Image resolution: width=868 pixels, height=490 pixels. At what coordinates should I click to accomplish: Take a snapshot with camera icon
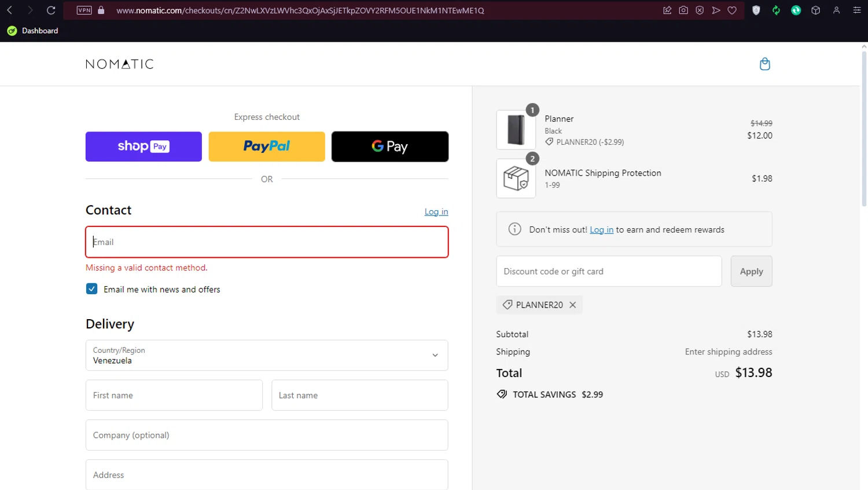pos(683,10)
